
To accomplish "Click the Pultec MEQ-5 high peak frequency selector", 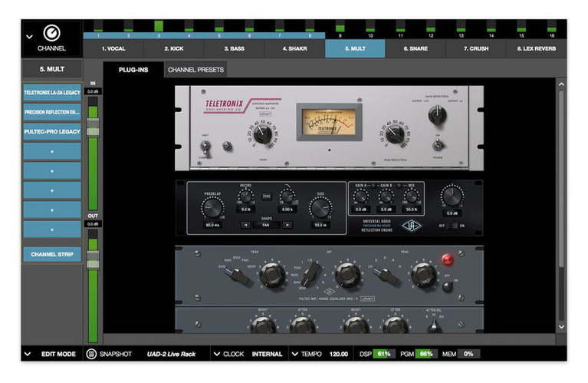I will [x=387, y=276].
